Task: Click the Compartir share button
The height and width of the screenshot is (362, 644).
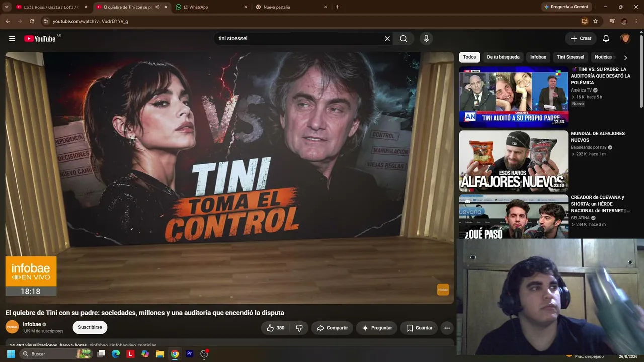Action: pos(332,328)
